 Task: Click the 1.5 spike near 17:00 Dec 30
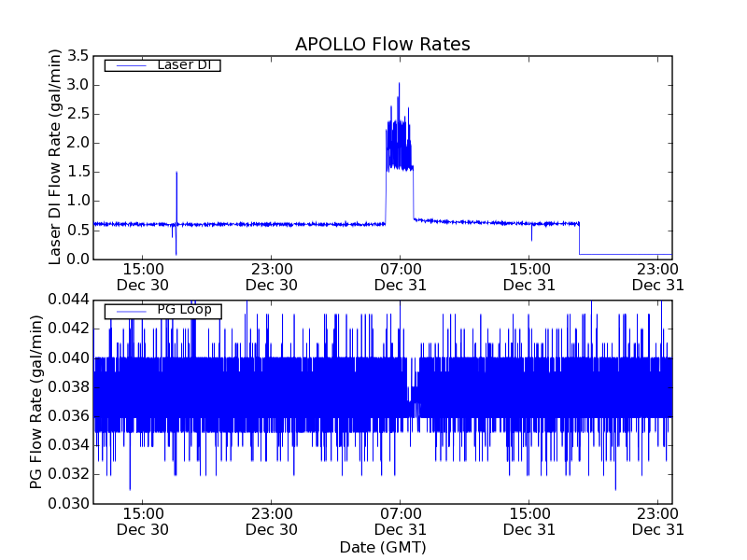(176, 174)
